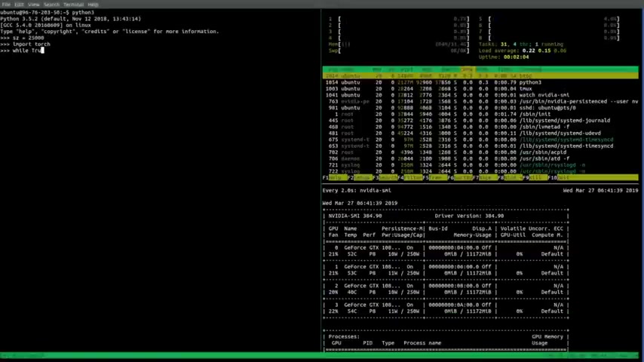The width and height of the screenshot is (644, 362).
Task: Select the /sbin/init process row
Action: [480, 114]
